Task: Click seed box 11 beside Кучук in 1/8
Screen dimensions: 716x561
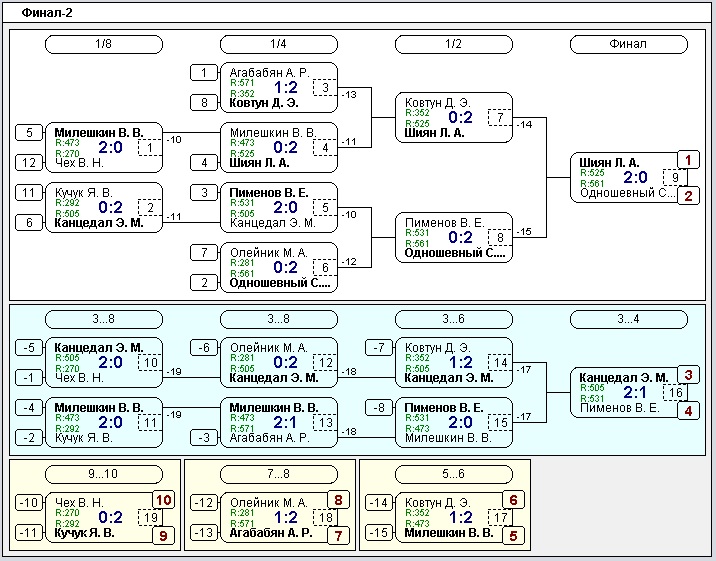Action: tap(29, 193)
